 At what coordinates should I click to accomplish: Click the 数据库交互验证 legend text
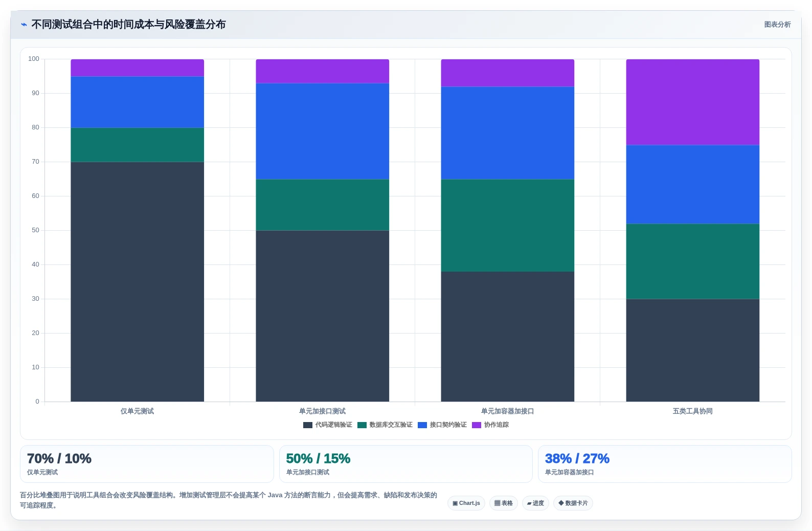click(391, 425)
